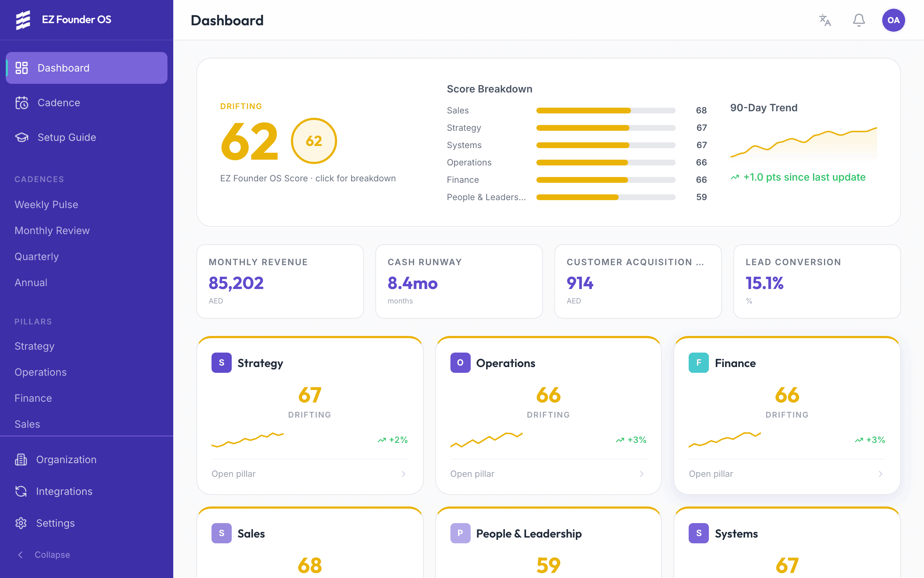
Task: Open the language translate icon
Action: tap(825, 20)
